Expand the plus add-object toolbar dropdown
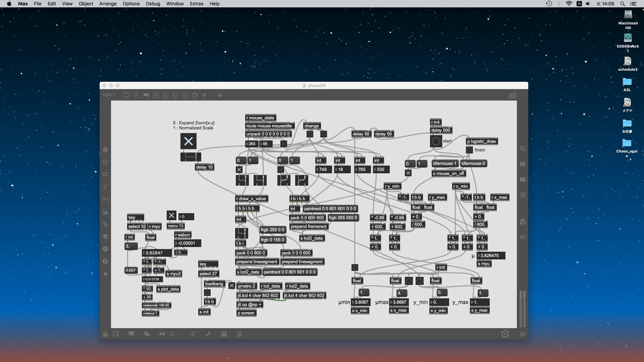This screenshot has width=644, height=362. tap(204, 95)
